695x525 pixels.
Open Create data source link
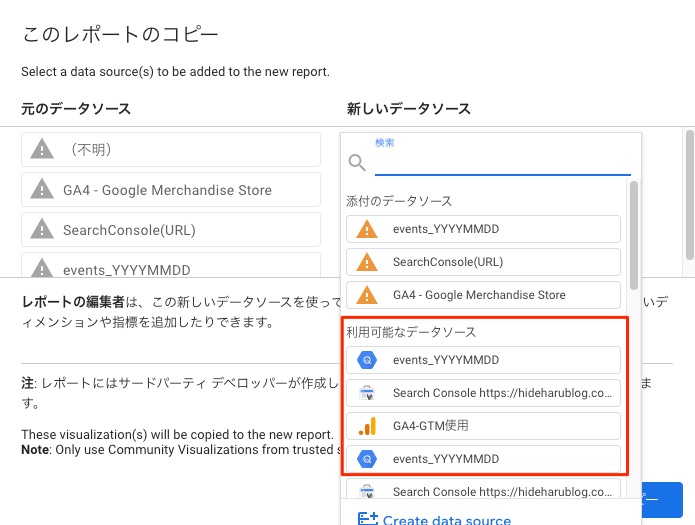[x=447, y=520]
